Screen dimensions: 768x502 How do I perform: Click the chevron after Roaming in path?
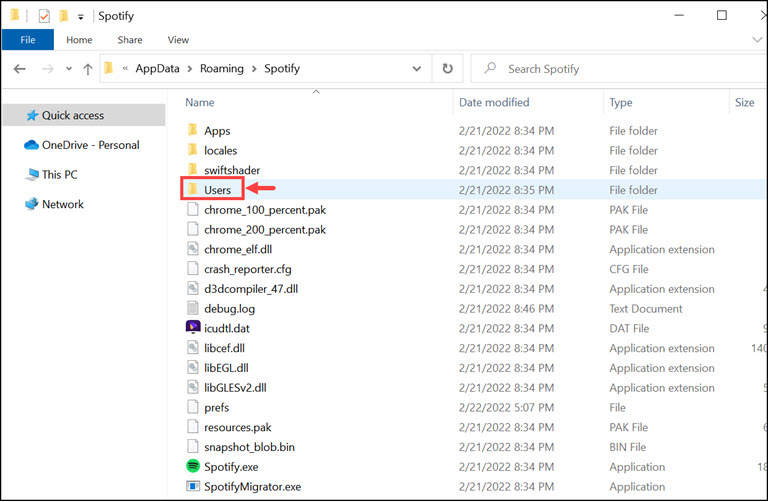[x=254, y=69]
